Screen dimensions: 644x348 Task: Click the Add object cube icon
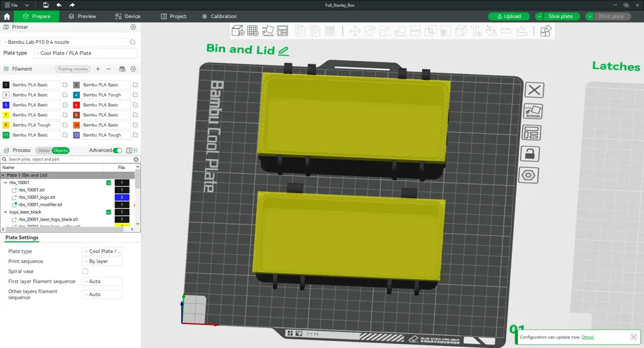pyautogui.click(x=238, y=31)
